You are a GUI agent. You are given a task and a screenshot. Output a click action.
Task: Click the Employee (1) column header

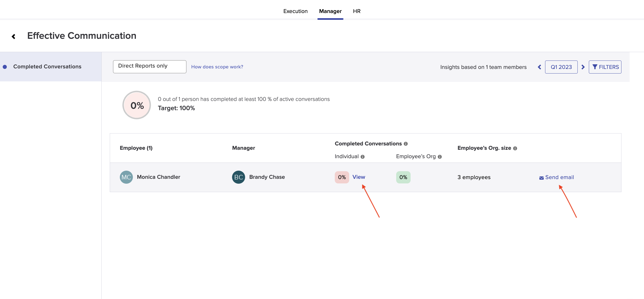click(136, 148)
